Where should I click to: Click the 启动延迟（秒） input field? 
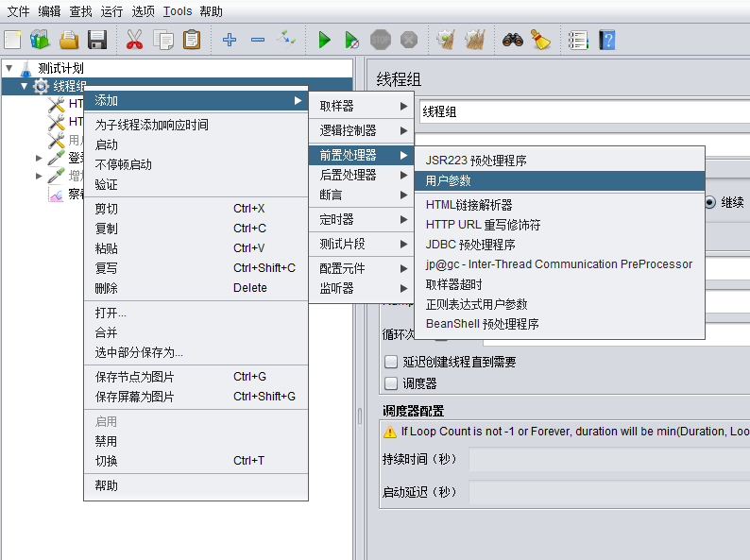tap(609, 492)
